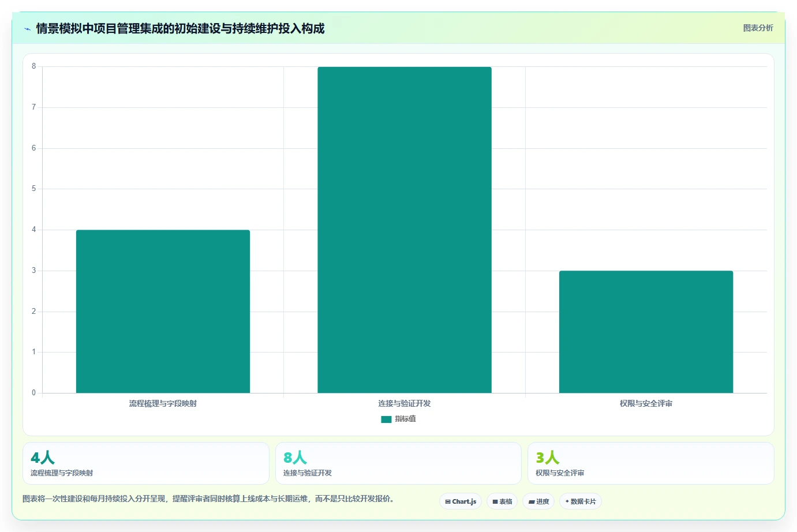
Task: Click the y-axis tick label 4
Action: pos(33,230)
